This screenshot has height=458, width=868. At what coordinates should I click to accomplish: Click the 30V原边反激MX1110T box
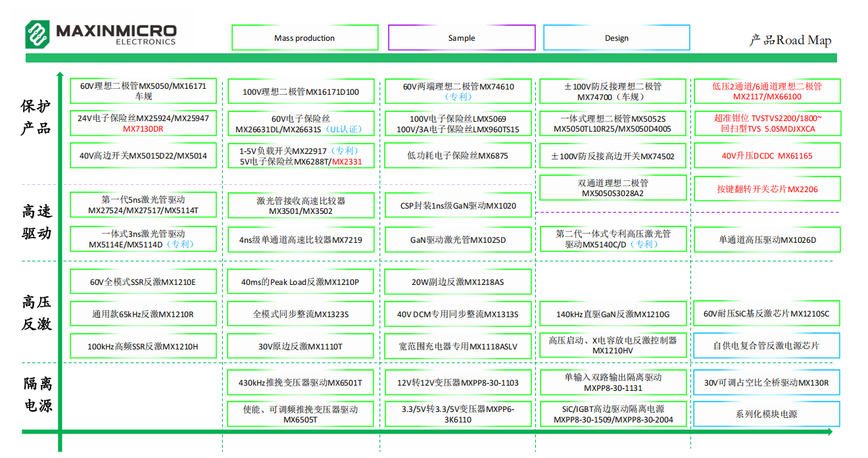click(301, 346)
